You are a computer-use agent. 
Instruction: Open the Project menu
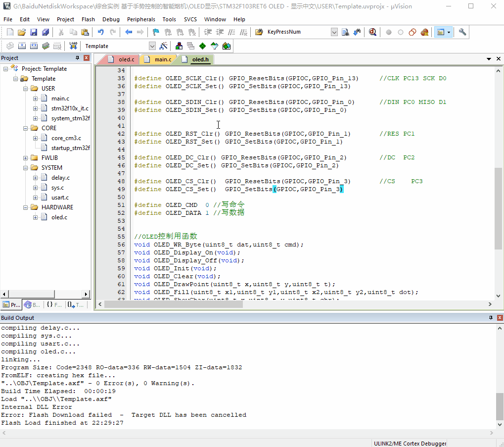click(x=65, y=19)
